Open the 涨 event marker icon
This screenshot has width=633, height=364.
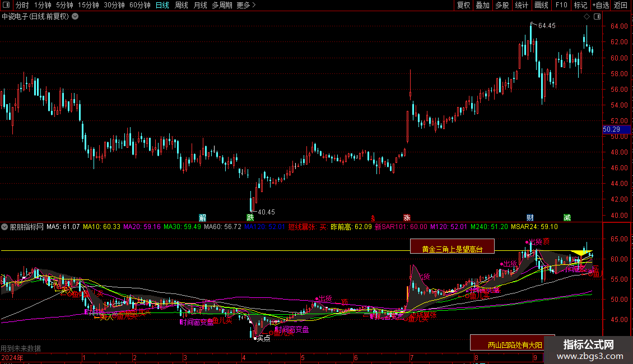pos(407,218)
